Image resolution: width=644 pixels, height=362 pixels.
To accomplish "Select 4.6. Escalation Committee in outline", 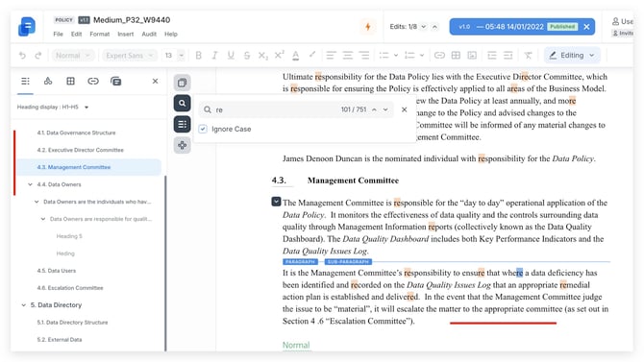I will pos(70,288).
